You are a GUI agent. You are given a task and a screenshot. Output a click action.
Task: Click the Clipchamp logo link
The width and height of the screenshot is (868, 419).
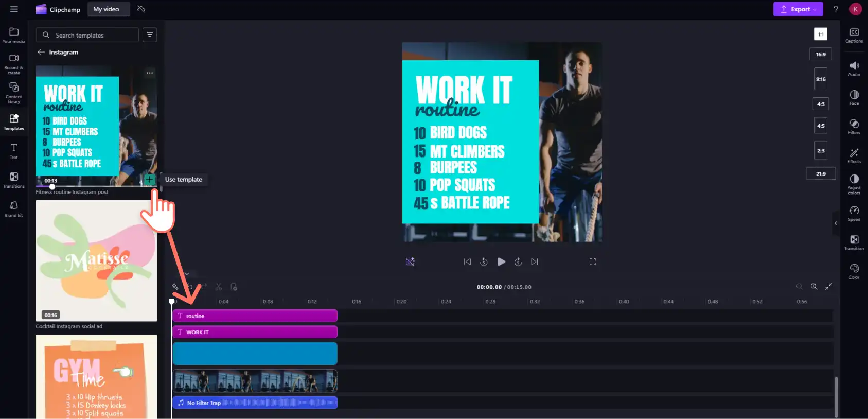point(58,9)
